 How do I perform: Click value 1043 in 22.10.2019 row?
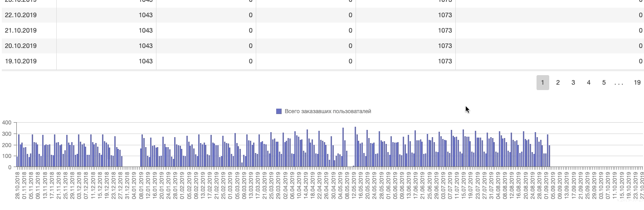click(x=146, y=15)
